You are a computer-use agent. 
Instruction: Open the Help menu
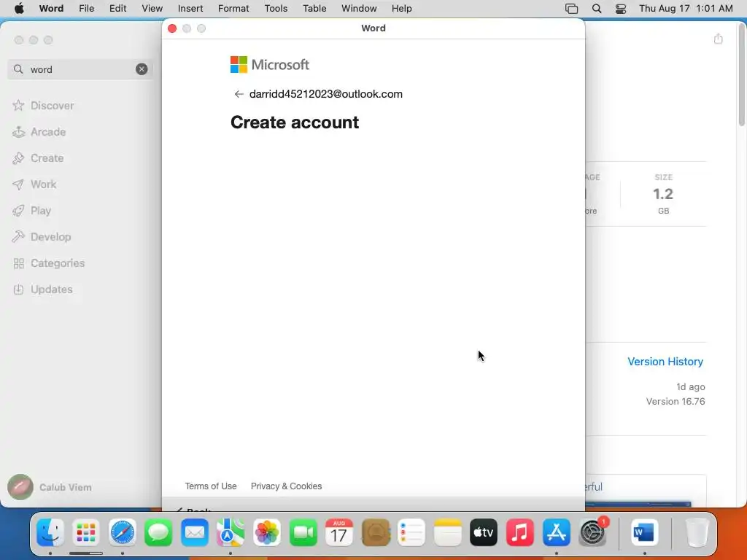pyautogui.click(x=402, y=9)
